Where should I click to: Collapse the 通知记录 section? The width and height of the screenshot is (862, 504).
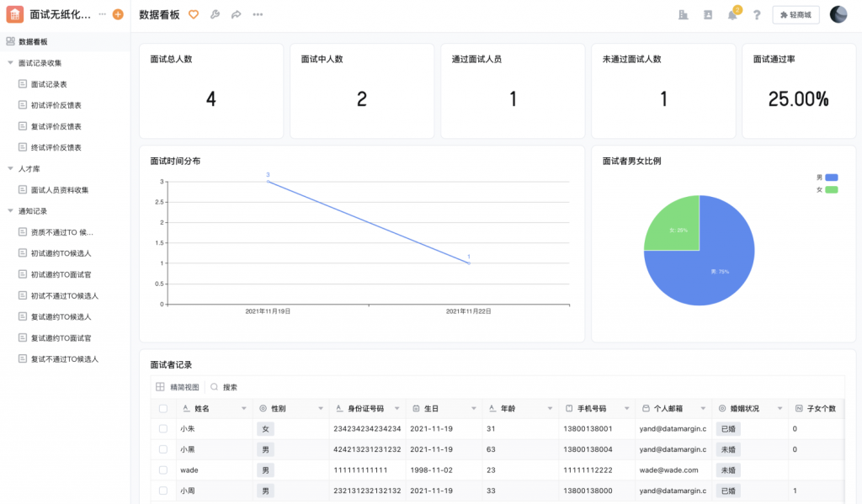10,211
